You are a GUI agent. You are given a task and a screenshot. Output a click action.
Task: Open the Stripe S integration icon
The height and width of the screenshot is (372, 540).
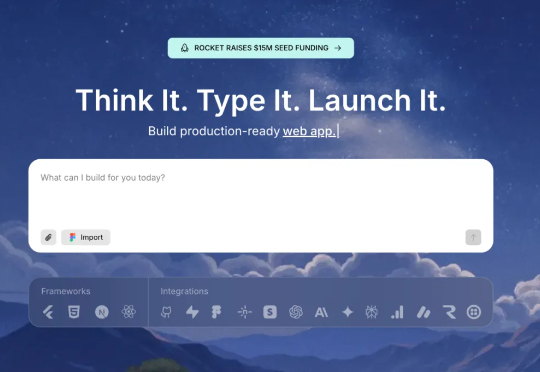pos(270,312)
